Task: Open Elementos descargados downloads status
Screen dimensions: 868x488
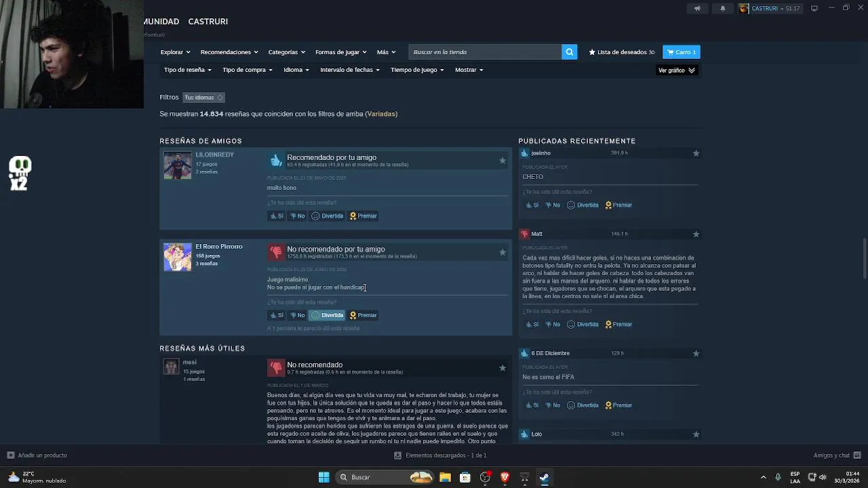Action: 440,455
